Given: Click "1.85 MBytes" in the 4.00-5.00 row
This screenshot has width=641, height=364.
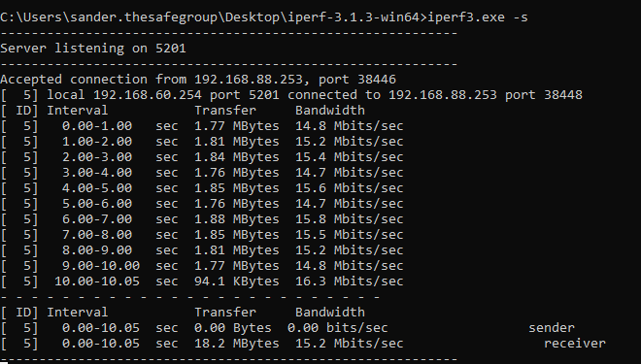Looking at the screenshot, I should click(x=237, y=188).
